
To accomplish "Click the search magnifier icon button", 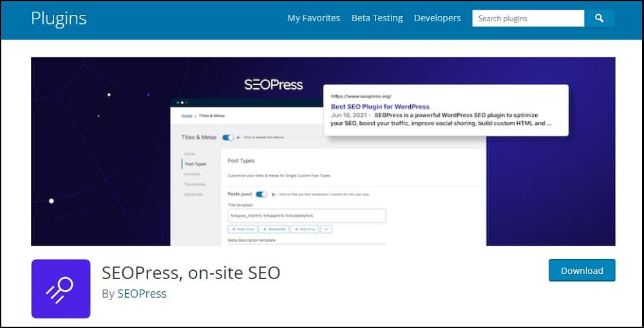I will (x=599, y=19).
